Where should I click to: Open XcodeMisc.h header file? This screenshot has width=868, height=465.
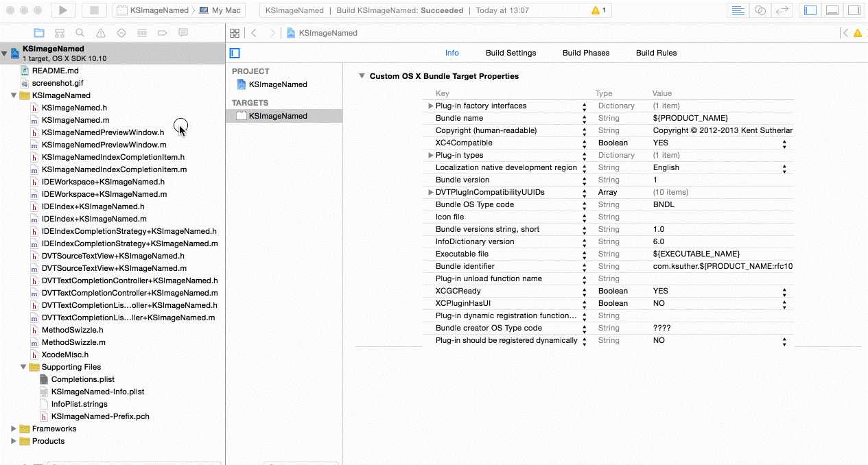click(x=64, y=355)
